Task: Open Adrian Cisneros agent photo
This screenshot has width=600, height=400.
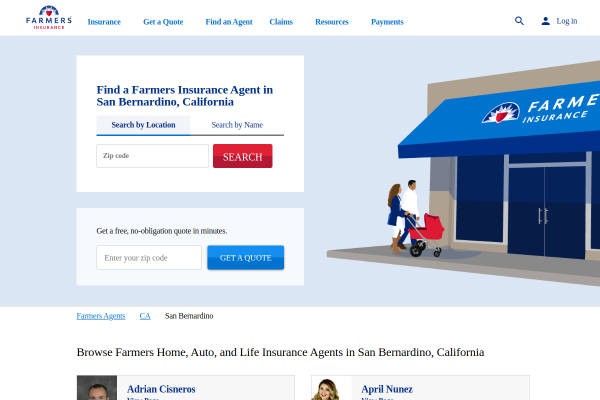Action: 97,388
